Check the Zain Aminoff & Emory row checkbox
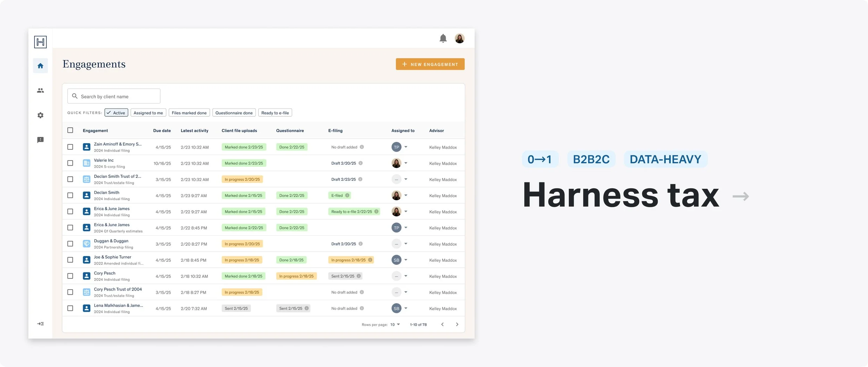 pos(70,147)
